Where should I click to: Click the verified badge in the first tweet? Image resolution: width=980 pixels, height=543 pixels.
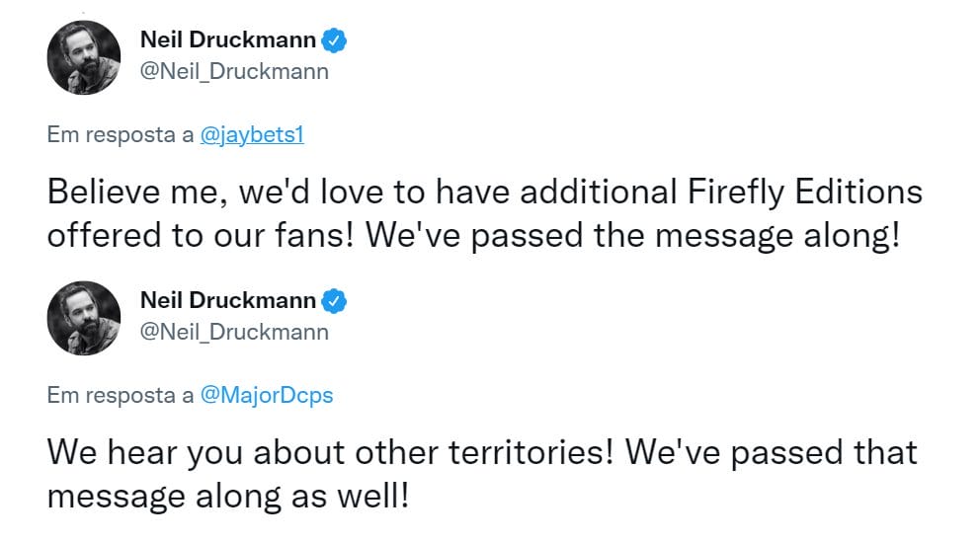pos(336,41)
